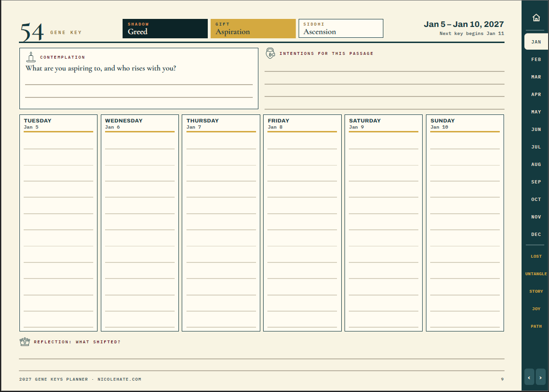This screenshot has width=549, height=392.
Task: Open the NOV tab
Action: point(536,217)
